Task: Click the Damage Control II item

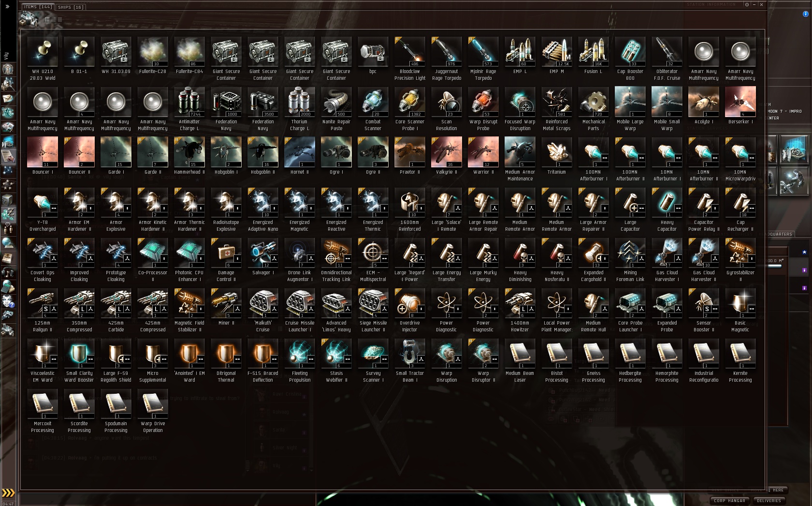Action: [x=226, y=260]
